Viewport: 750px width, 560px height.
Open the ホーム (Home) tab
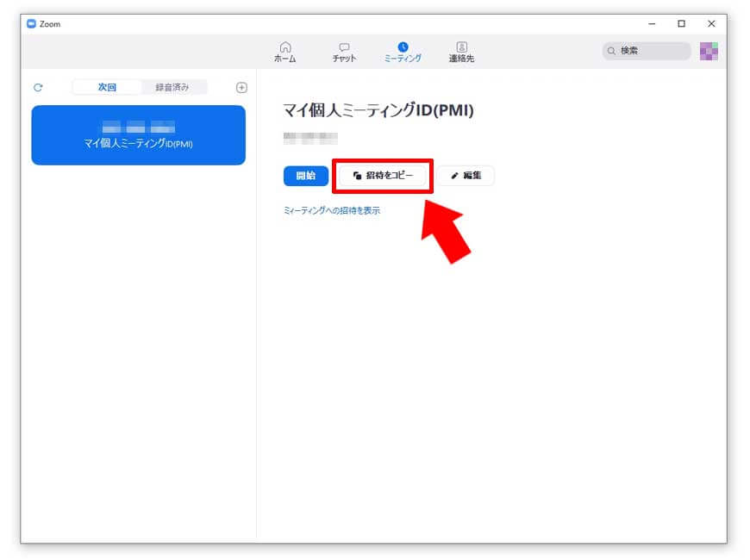(x=285, y=53)
